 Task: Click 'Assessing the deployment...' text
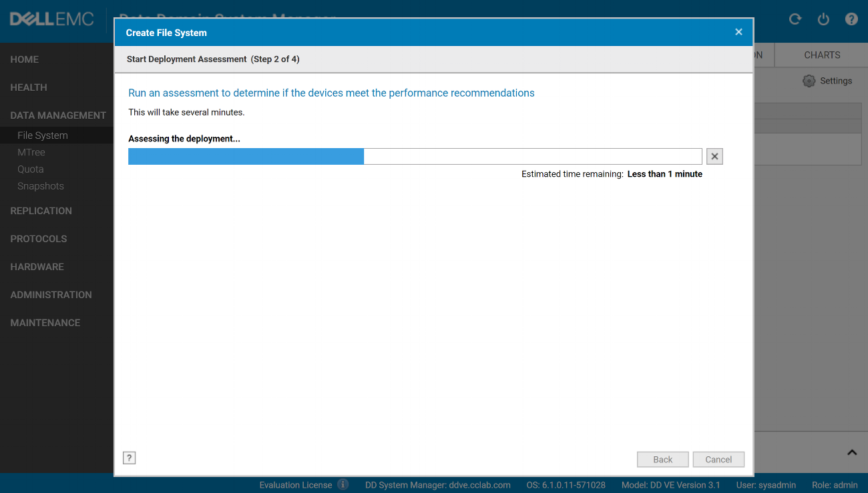(184, 139)
